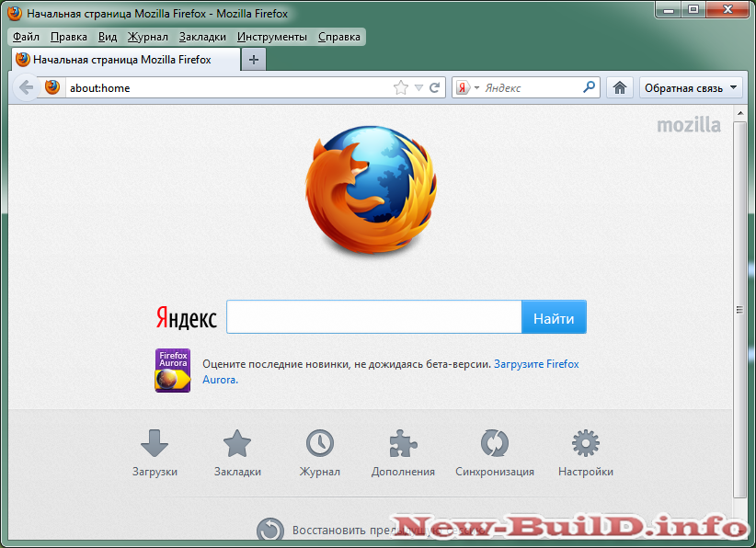Close the Firefox window
The height and width of the screenshot is (548, 756).
(x=728, y=9)
